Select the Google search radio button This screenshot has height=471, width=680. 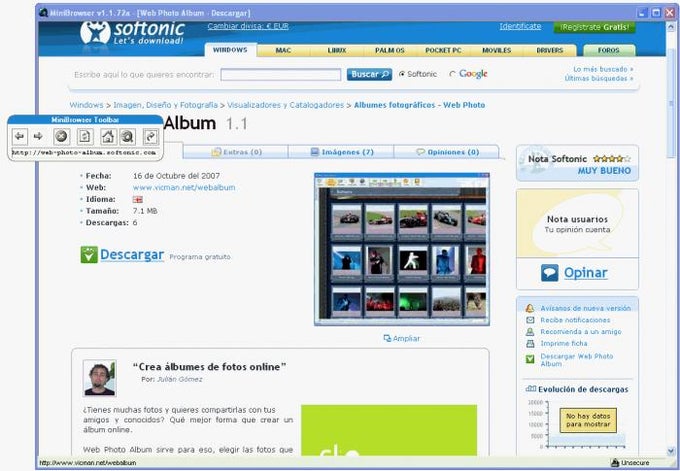[x=452, y=74]
